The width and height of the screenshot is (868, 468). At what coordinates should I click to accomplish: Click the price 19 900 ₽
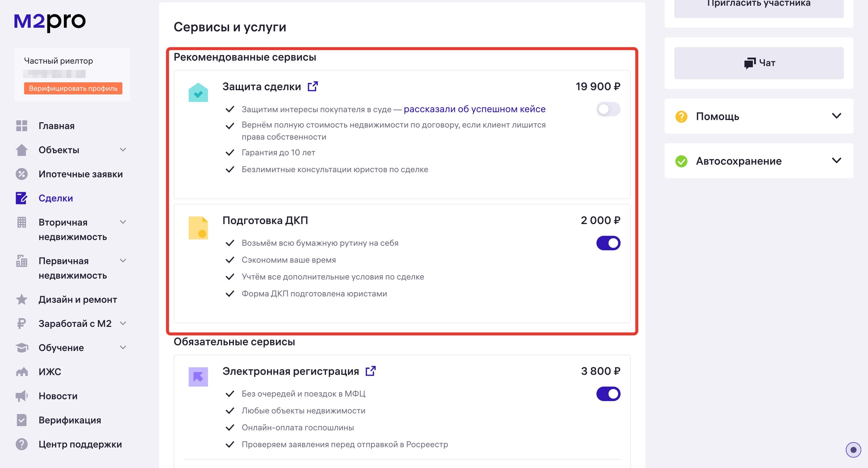598,87
